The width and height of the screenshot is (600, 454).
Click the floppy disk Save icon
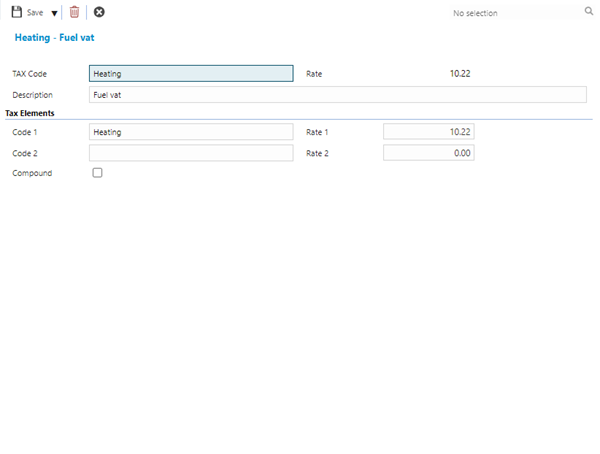[16, 12]
